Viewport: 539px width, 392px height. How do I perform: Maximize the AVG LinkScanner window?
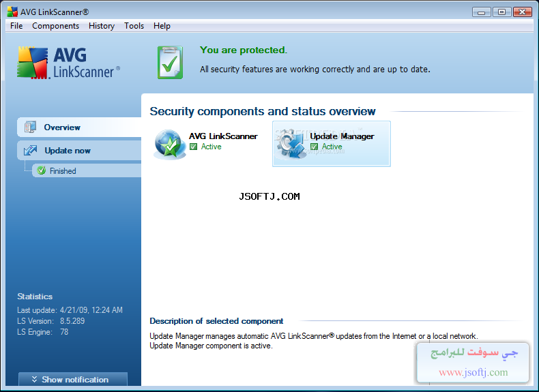(501, 12)
